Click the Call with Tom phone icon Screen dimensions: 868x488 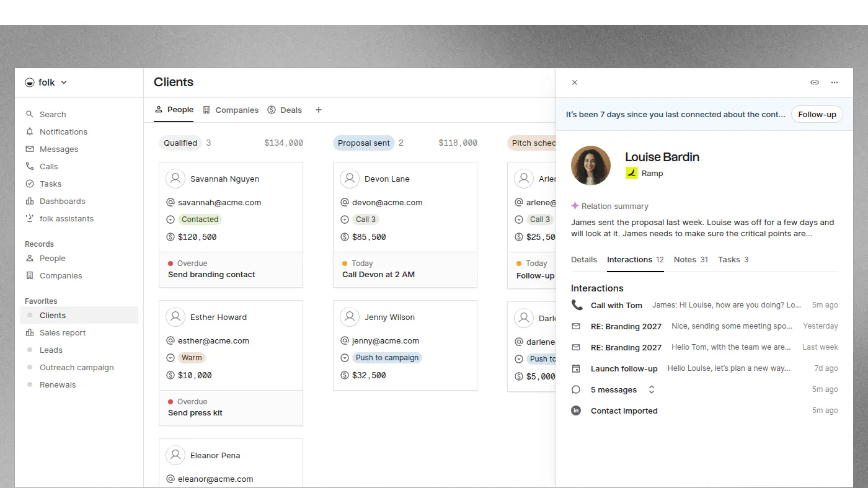pyautogui.click(x=577, y=305)
